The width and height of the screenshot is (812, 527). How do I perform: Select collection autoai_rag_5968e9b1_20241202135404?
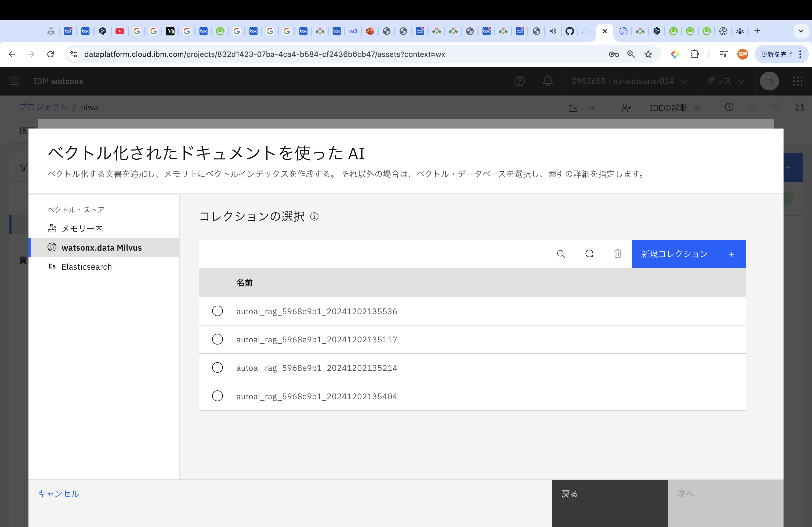click(217, 396)
